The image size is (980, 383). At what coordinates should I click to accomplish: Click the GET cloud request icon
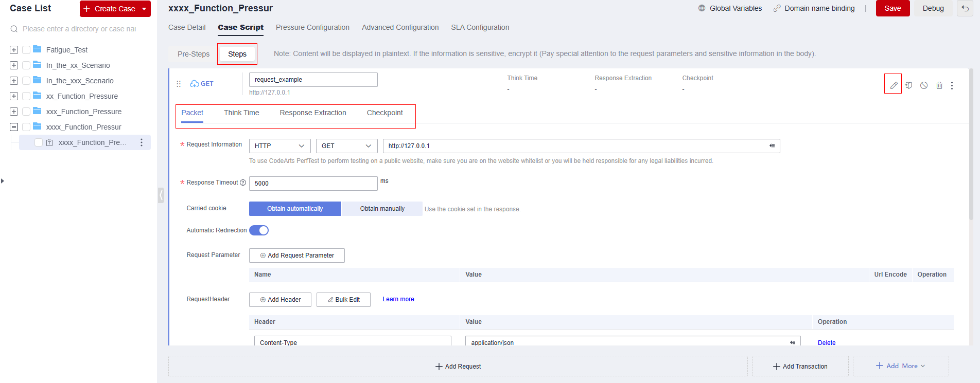pyautogui.click(x=195, y=83)
